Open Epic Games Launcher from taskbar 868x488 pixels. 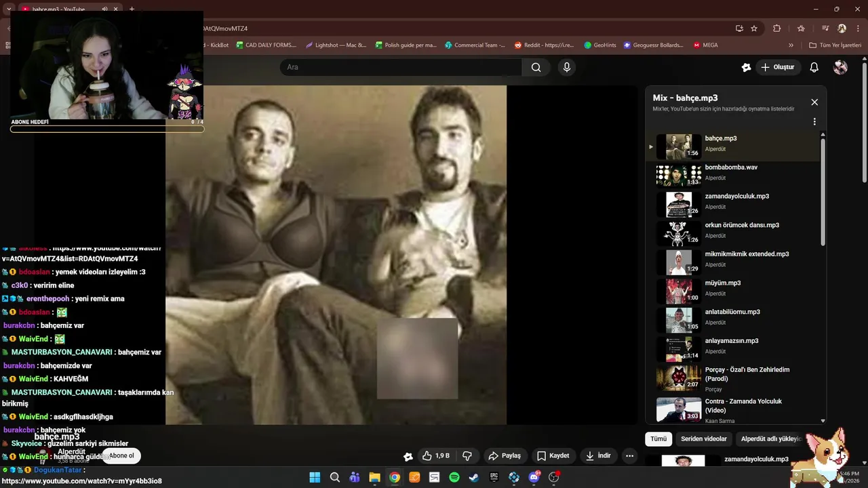pos(494,477)
